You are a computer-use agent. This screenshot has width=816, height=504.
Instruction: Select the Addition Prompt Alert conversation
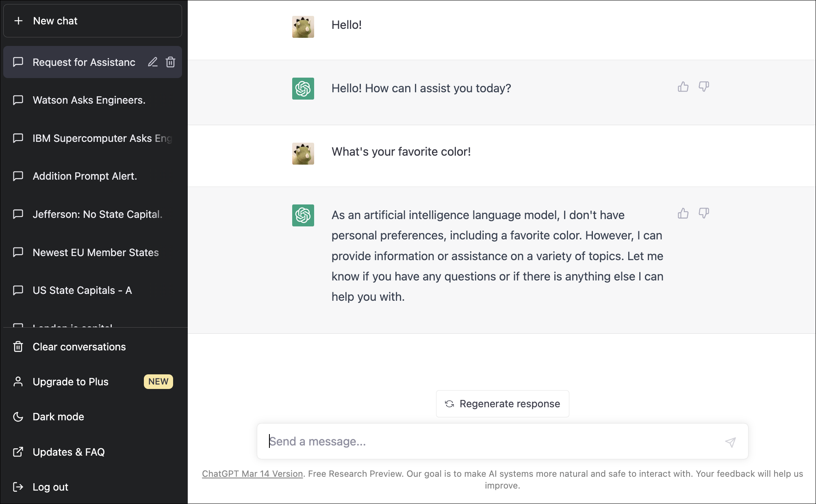click(93, 176)
